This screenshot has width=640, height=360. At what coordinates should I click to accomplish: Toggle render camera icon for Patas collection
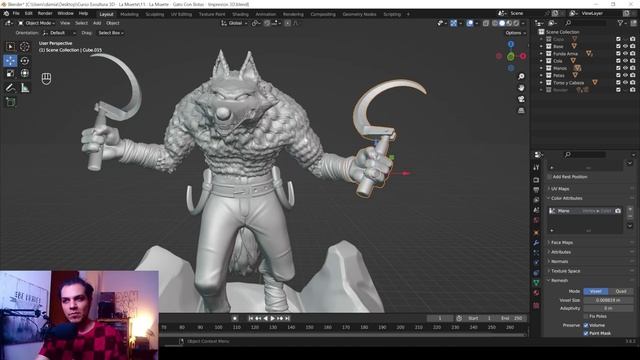(633, 76)
